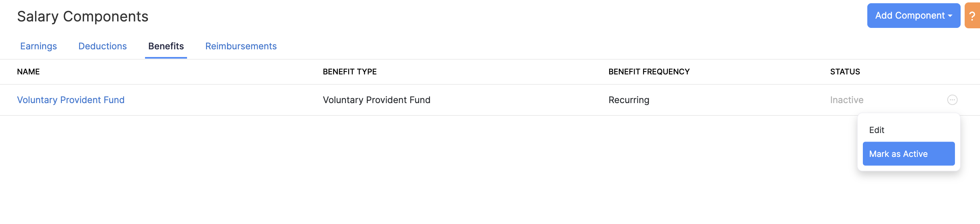Viewport: 980px width, 224px height.
Task: Click the NAME column header
Action: [x=28, y=72]
